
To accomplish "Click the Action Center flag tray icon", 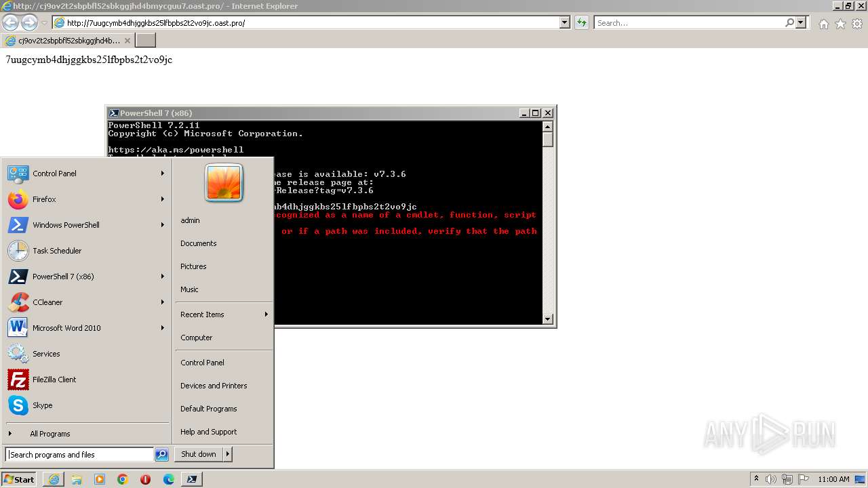I will click(803, 479).
